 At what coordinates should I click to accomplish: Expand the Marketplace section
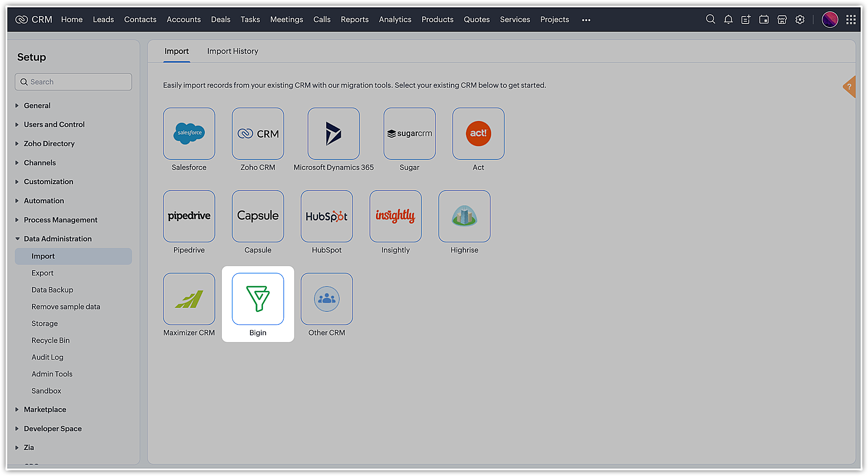45,410
